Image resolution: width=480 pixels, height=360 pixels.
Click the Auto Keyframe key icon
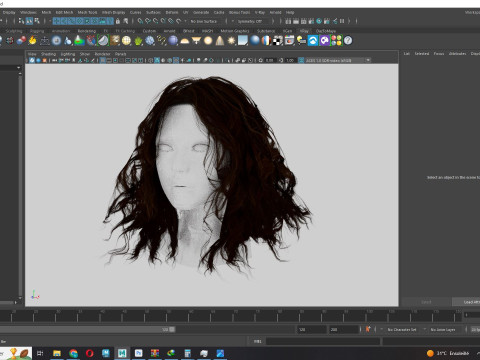click(368, 329)
